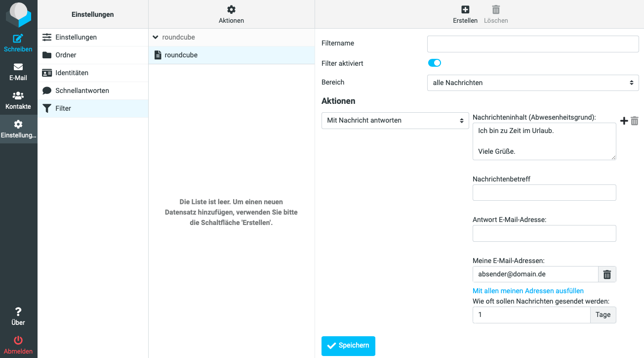Open the Schreiben compose section
Image resolution: width=644 pixels, height=358 pixels.
(x=18, y=43)
